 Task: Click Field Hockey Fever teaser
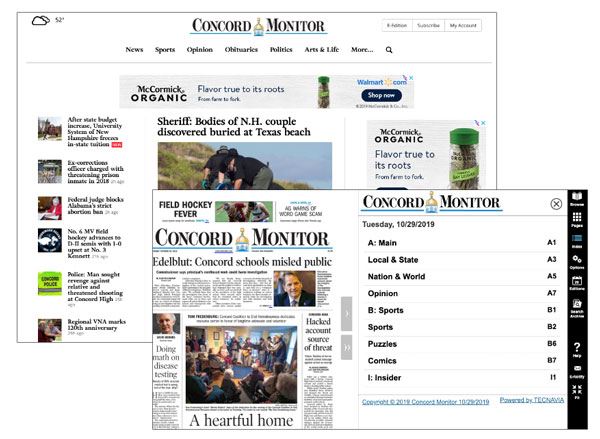click(x=186, y=210)
